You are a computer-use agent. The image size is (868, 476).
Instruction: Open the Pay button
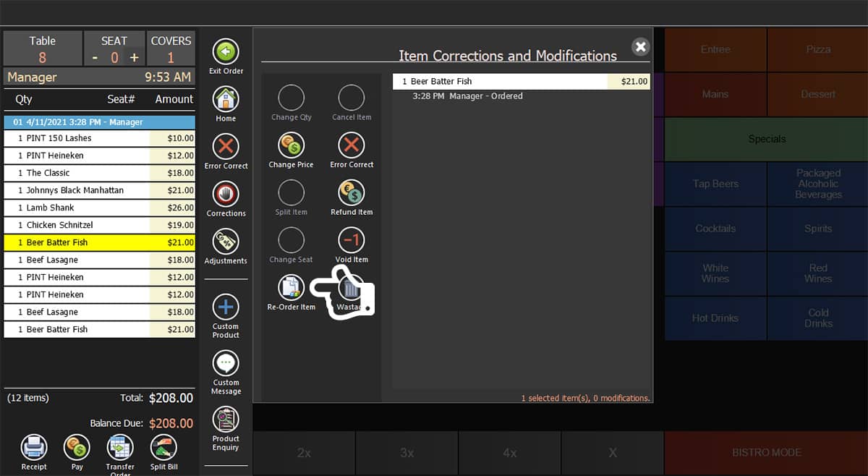[77, 449]
